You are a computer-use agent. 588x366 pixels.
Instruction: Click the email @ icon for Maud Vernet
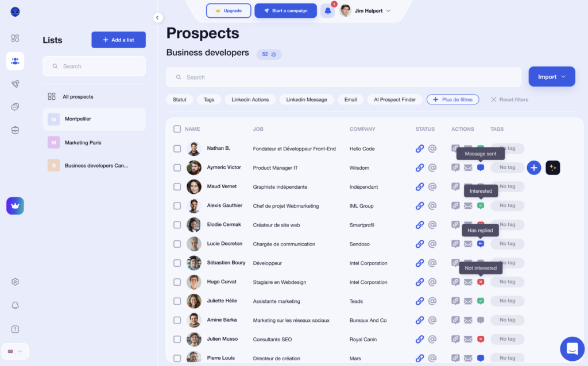pyautogui.click(x=434, y=186)
